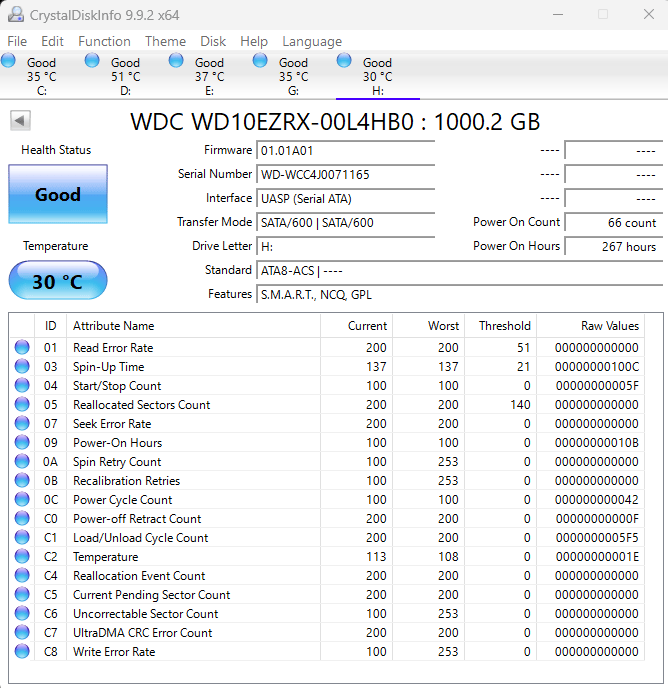Click the Worst column header

coord(428,326)
